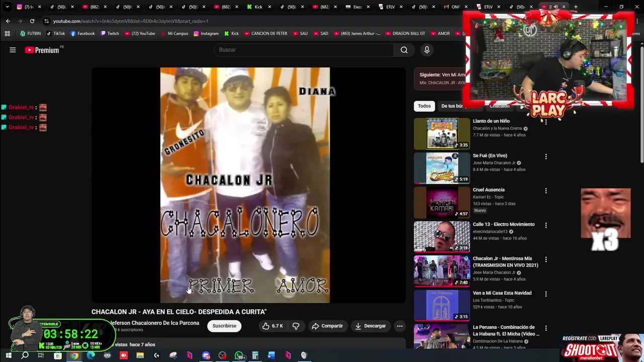Open options for Chacalon Jr Mentirosa Mix
This screenshot has width=644, height=362.
[x=546, y=259]
